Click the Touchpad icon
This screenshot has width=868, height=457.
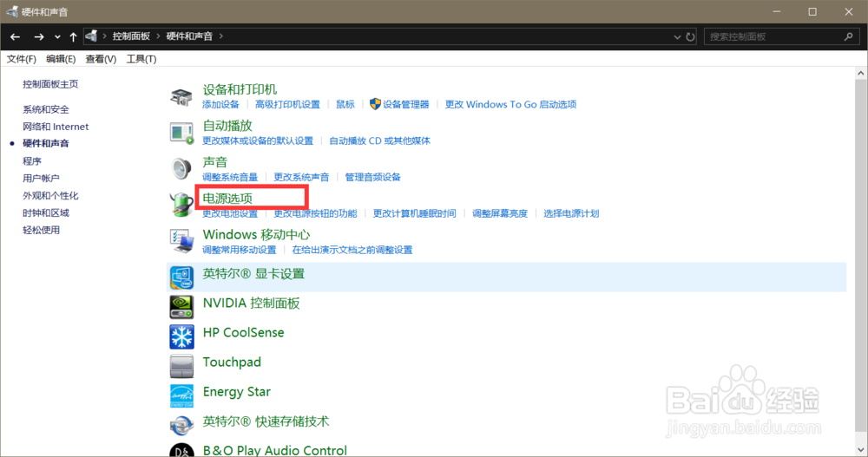pyautogui.click(x=181, y=366)
